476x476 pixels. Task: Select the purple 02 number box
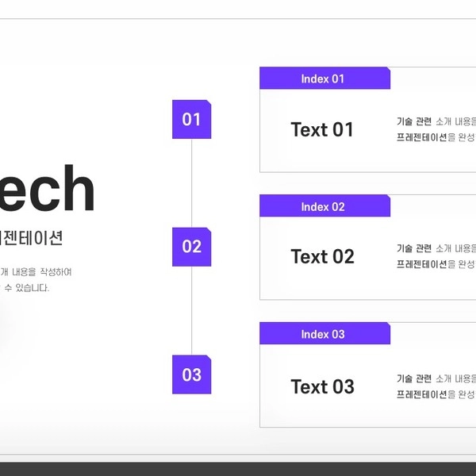click(x=191, y=247)
